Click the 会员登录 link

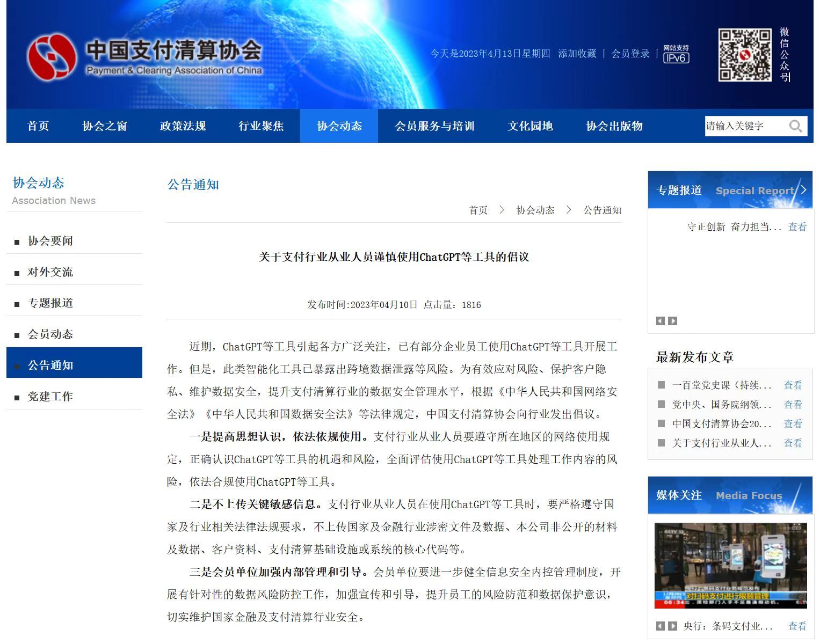click(x=630, y=54)
